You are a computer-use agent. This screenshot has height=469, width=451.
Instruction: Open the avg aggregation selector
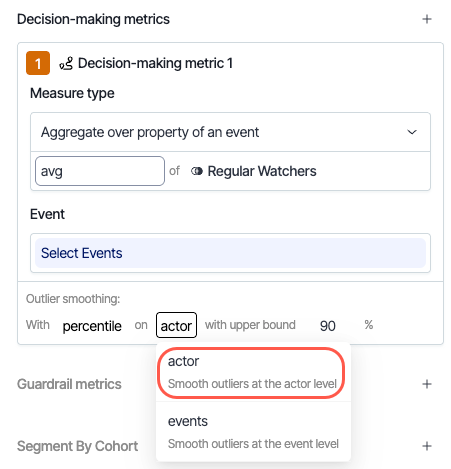[100, 171]
